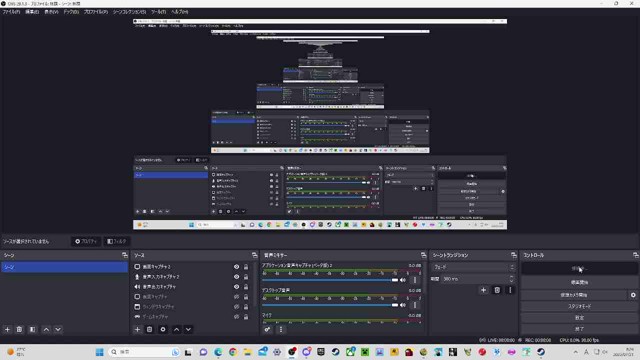This screenshot has height=360, width=640.
Task: Hide the 画面キャプチャ 2 source
Action: pos(236,267)
